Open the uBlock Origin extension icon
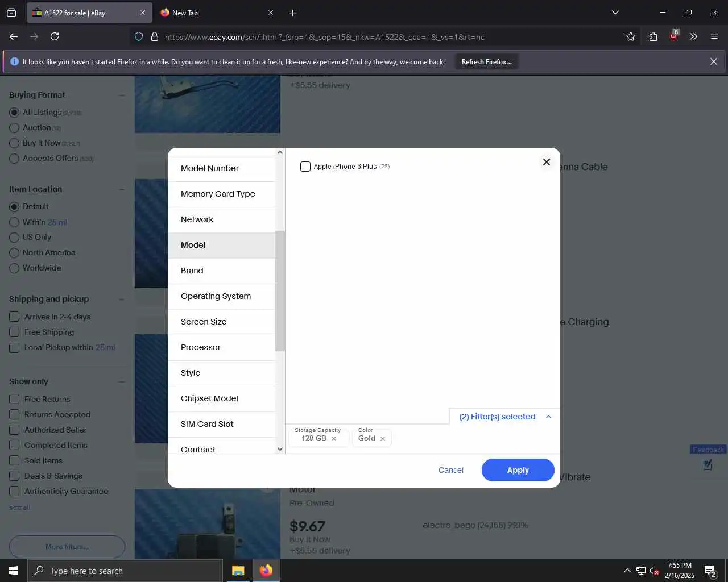Screen dimensions: 728x582 [674, 36]
